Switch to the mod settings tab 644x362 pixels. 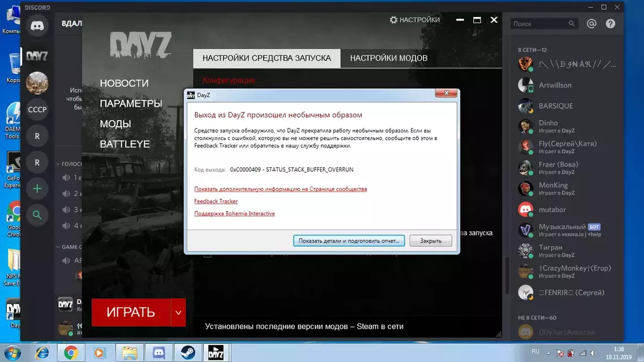(x=389, y=58)
